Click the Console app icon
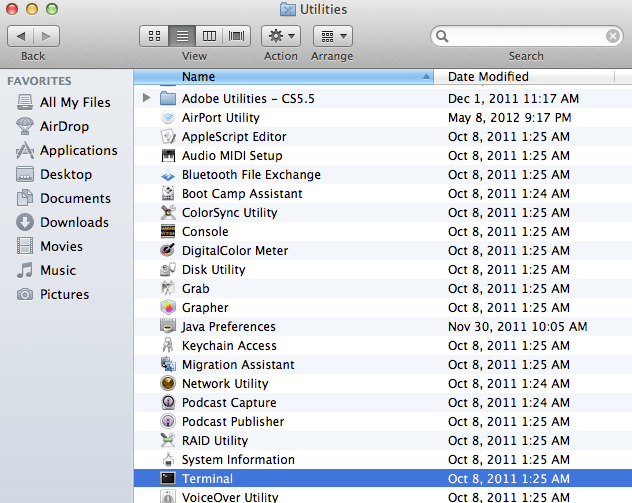Screen dimensions: 632x503 [x=168, y=231]
